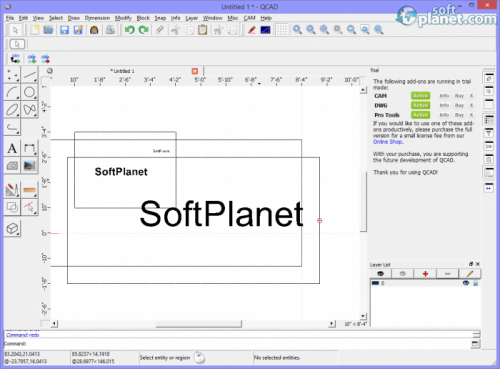
Task: Dismiss Pro Tools row with X button
Action: pyautogui.click(x=471, y=115)
